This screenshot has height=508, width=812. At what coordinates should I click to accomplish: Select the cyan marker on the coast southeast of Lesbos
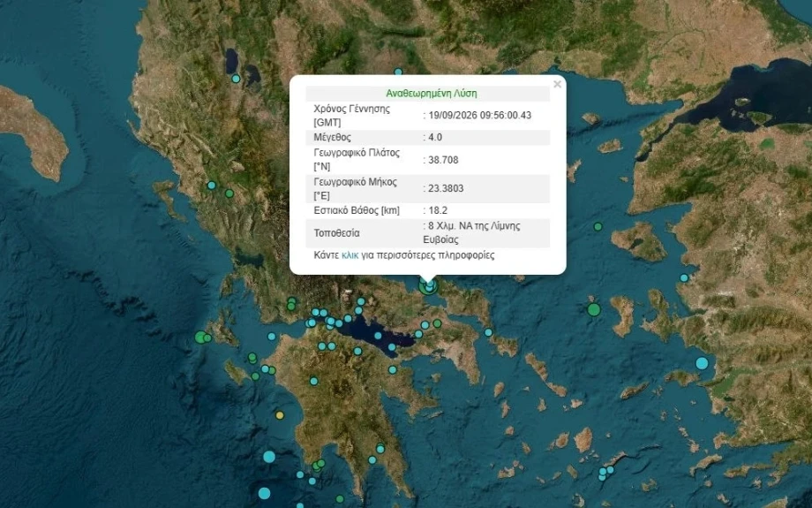pos(684,277)
